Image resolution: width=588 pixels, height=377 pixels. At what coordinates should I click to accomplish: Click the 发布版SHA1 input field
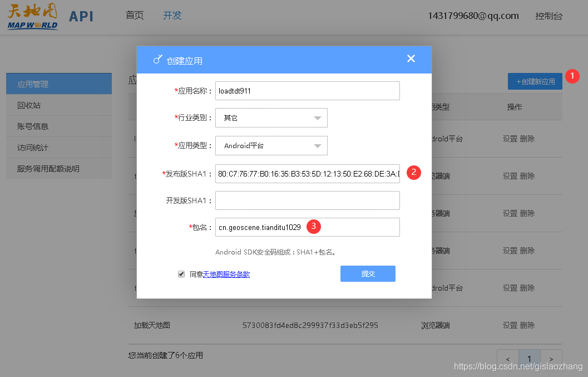[x=308, y=174]
